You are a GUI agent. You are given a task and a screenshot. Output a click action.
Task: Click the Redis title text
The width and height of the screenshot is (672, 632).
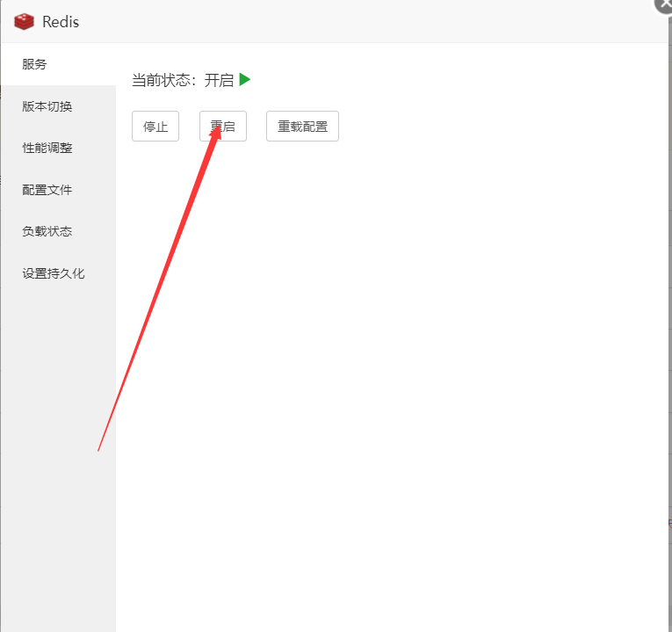tap(61, 22)
